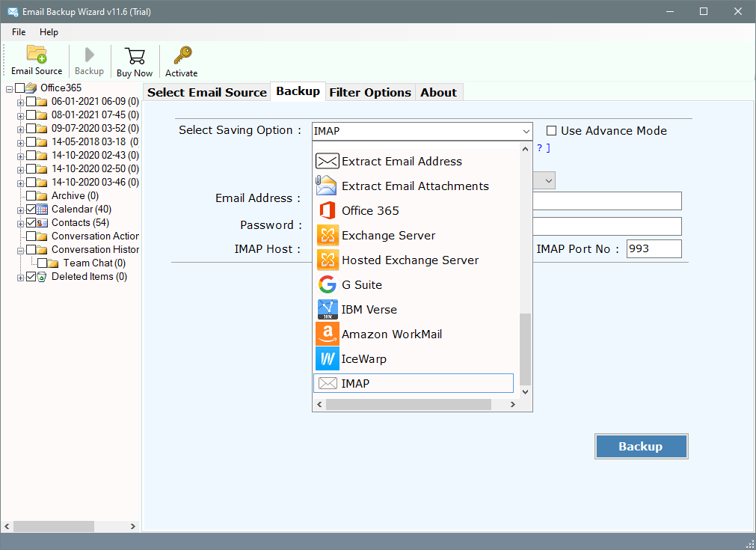
Task: Switch to the Backup tab
Action: point(298,91)
